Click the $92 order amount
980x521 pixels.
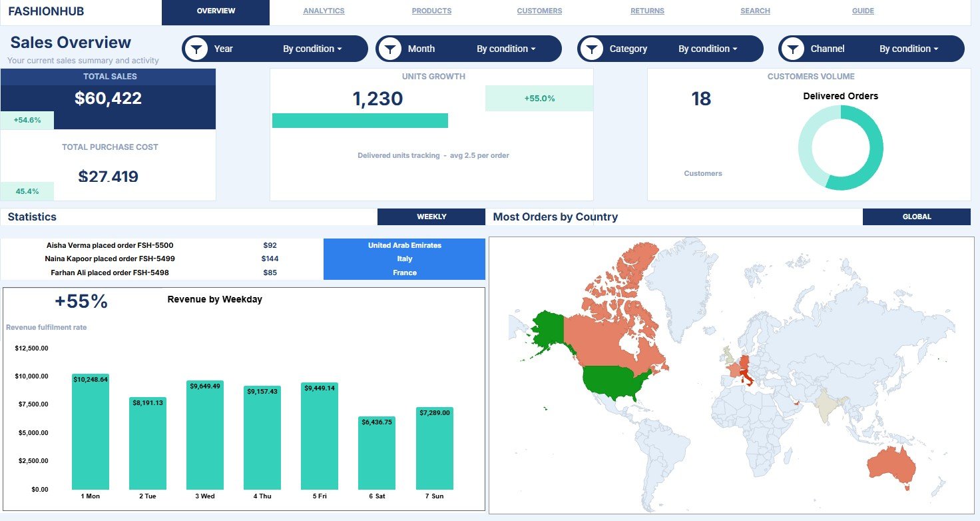point(270,245)
